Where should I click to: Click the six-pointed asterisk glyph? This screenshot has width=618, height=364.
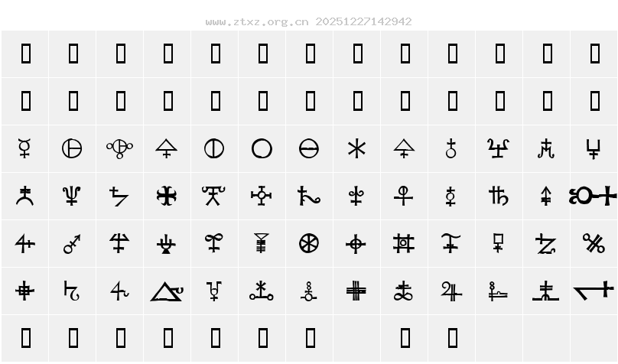pos(356,149)
